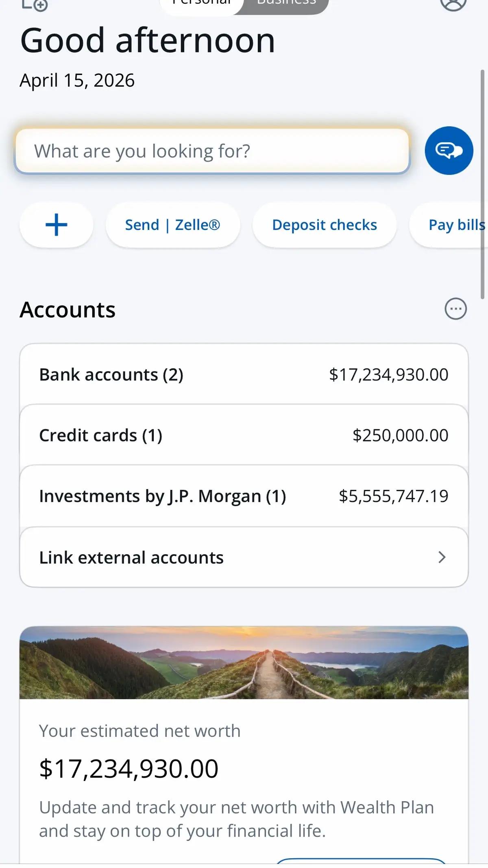This screenshot has width=488, height=868.
Task: Expand the Credit cards (1) row
Action: 244,435
